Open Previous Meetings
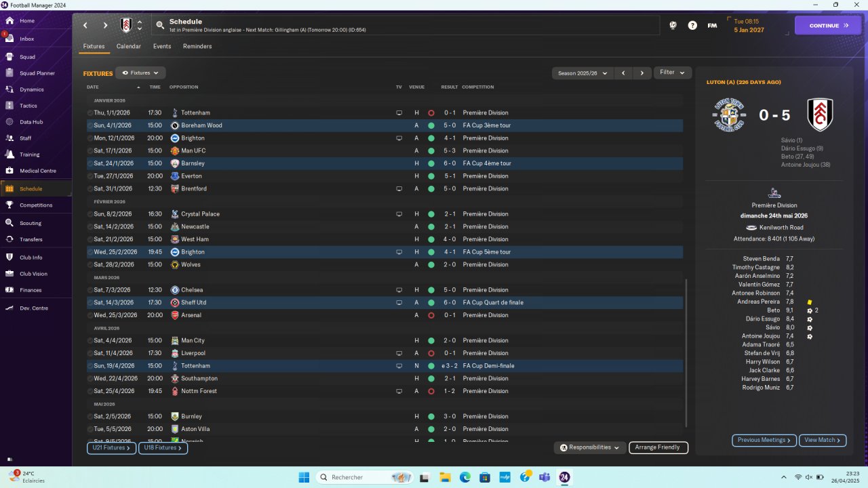868x488 pixels. [764, 440]
